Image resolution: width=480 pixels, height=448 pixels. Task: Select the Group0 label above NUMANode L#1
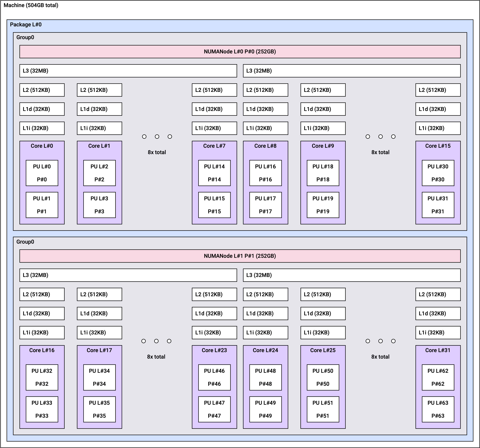(25, 242)
